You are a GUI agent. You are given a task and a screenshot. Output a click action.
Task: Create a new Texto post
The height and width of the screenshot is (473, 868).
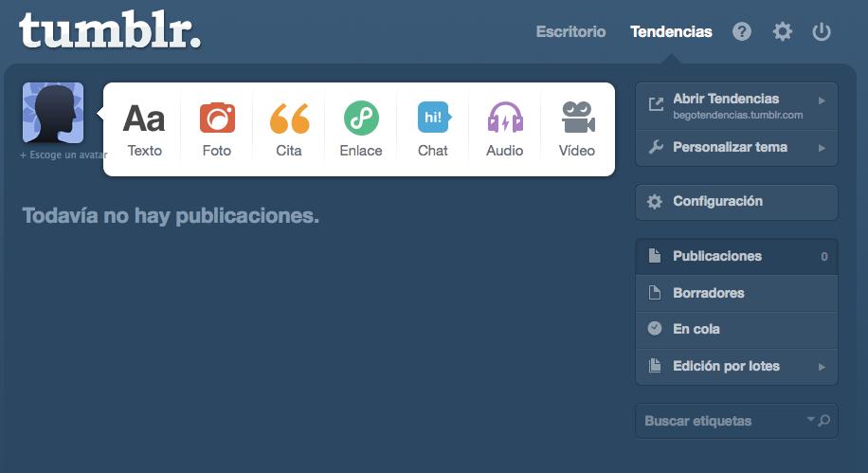point(144,129)
